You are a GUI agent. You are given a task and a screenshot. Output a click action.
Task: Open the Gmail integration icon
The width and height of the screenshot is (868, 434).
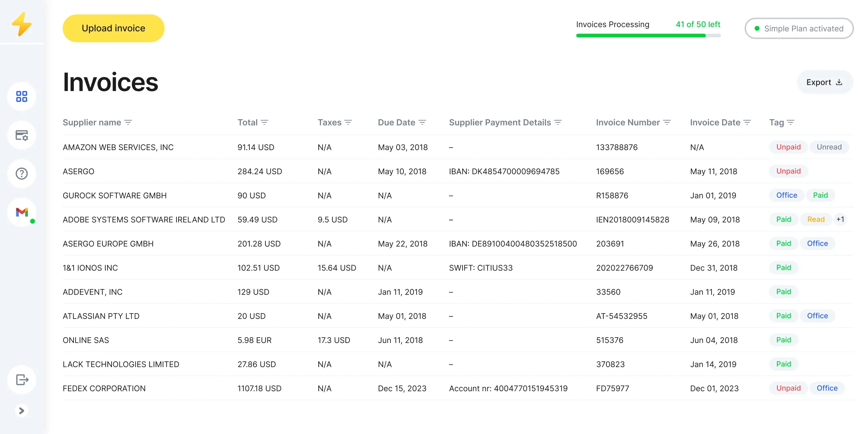(x=21, y=212)
